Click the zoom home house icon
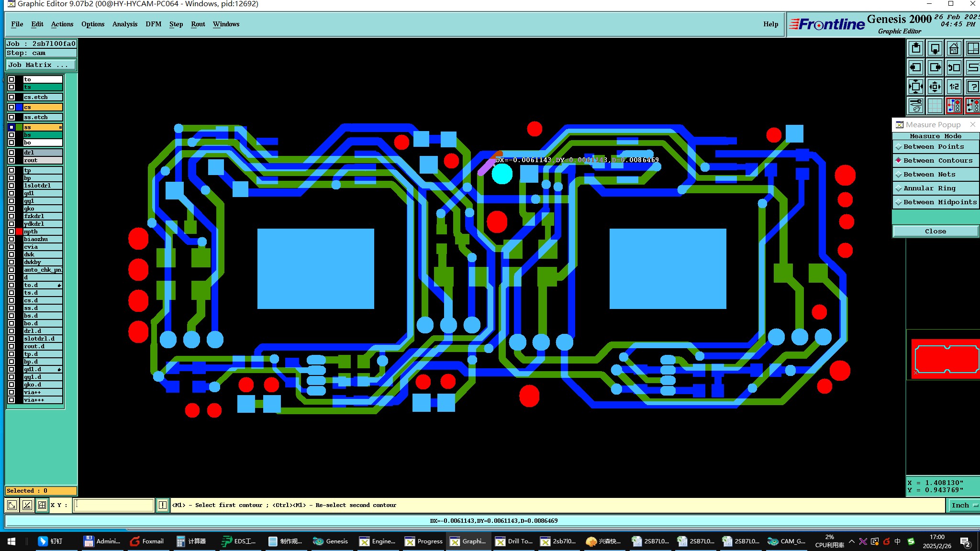Viewport: 980px width, 551px height. coord(954,49)
